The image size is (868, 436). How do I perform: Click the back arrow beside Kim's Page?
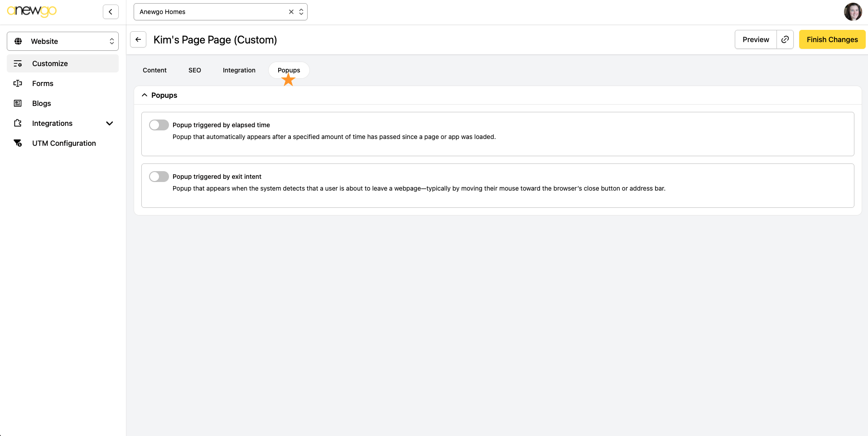(138, 39)
